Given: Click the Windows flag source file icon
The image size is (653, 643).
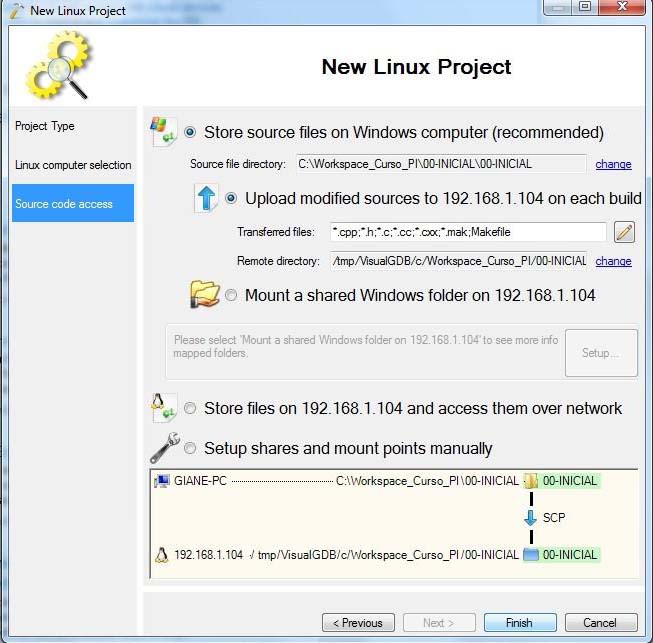Looking at the screenshot, I should [x=163, y=132].
